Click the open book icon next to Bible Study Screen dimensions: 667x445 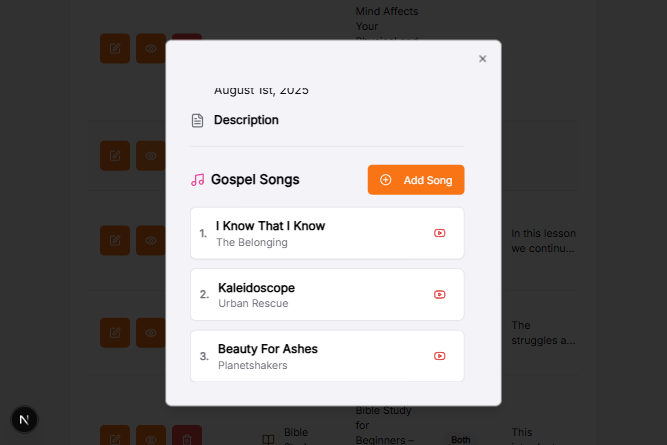tap(268, 439)
